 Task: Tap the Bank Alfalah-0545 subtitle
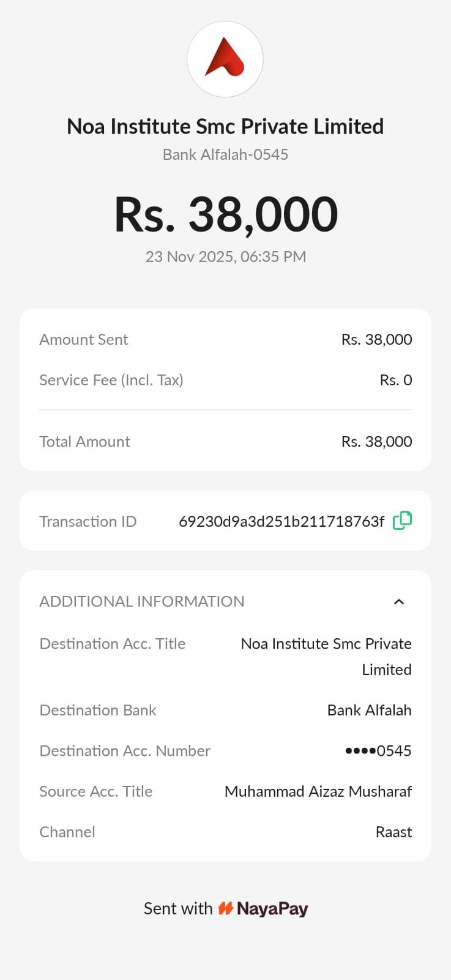225,154
